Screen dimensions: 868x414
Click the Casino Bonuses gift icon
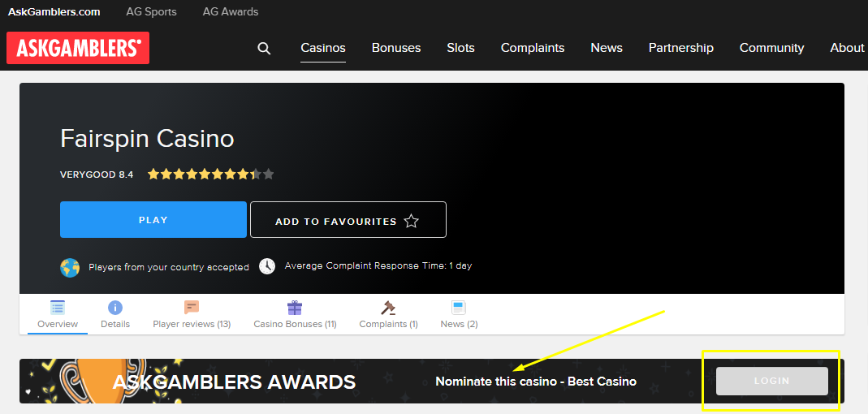295,307
